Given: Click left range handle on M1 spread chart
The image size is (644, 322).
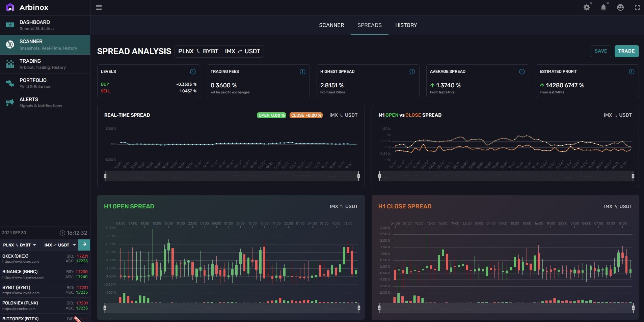Looking at the screenshot, I should point(379,176).
